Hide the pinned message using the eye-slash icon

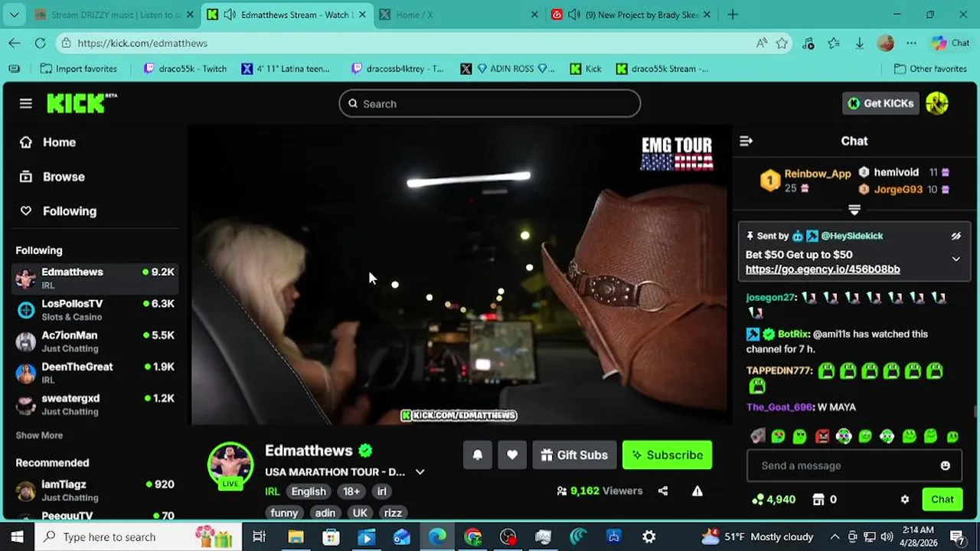pyautogui.click(x=955, y=236)
